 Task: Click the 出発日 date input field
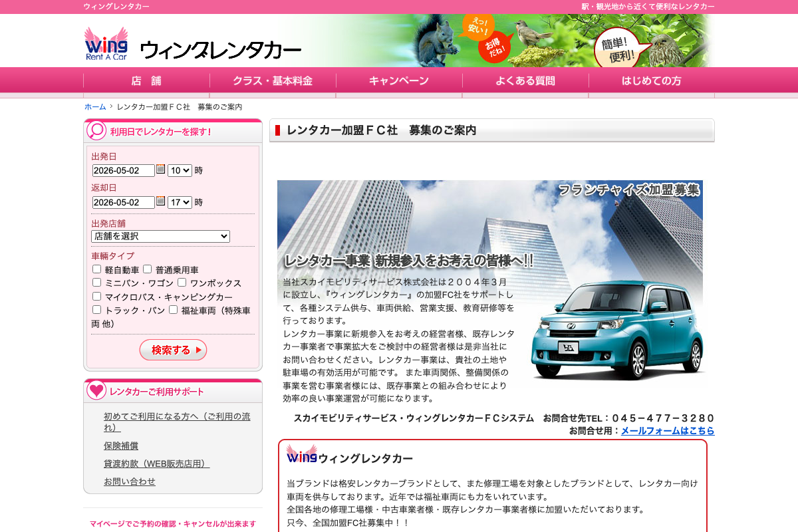123,170
